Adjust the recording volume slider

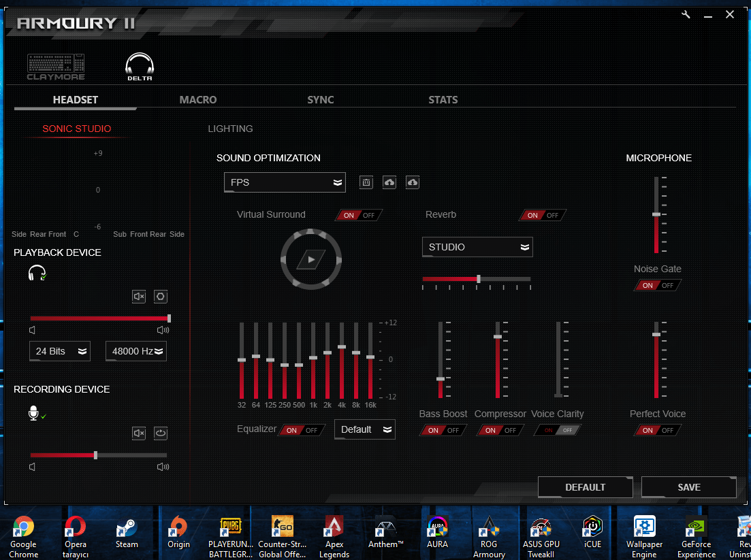[98, 455]
